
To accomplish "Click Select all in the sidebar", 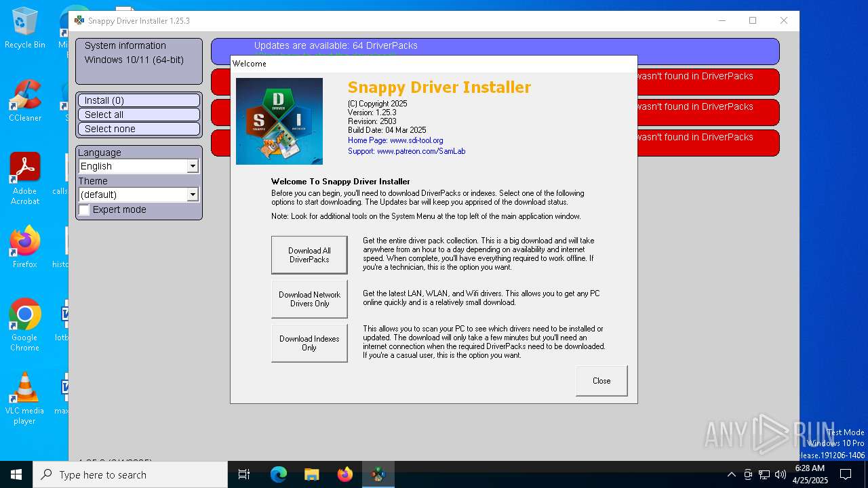I will coord(139,115).
